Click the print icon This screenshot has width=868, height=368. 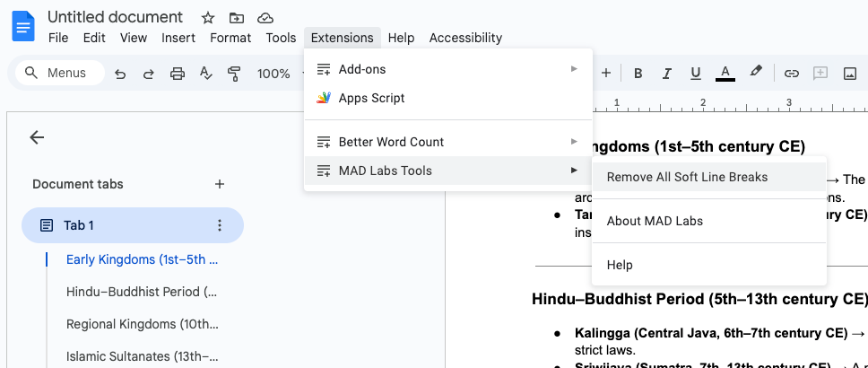[178, 74]
